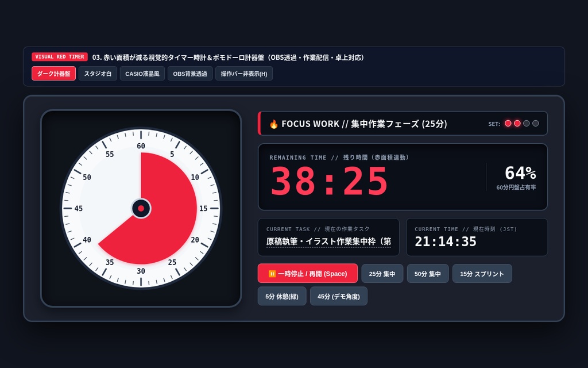Image resolution: width=588 pixels, height=368 pixels.
Task: Start the 5分 休憩(緑) break preset
Action: pyautogui.click(x=282, y=296)
